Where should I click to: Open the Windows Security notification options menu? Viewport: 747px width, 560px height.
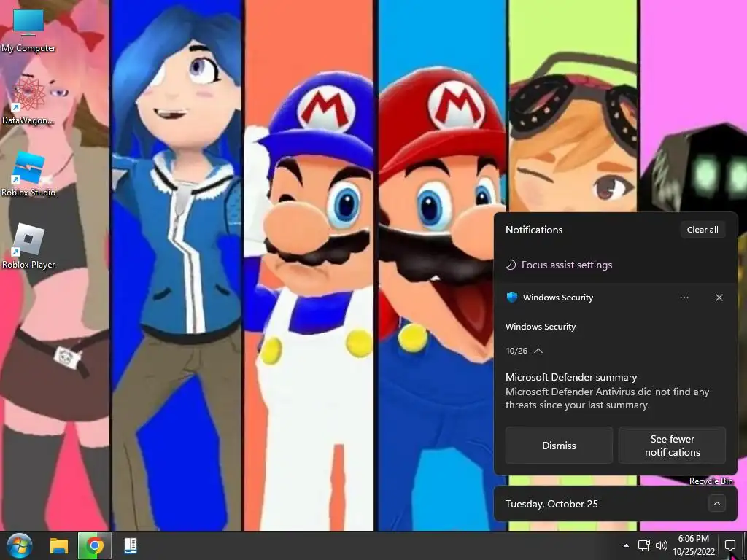[684, 297]
